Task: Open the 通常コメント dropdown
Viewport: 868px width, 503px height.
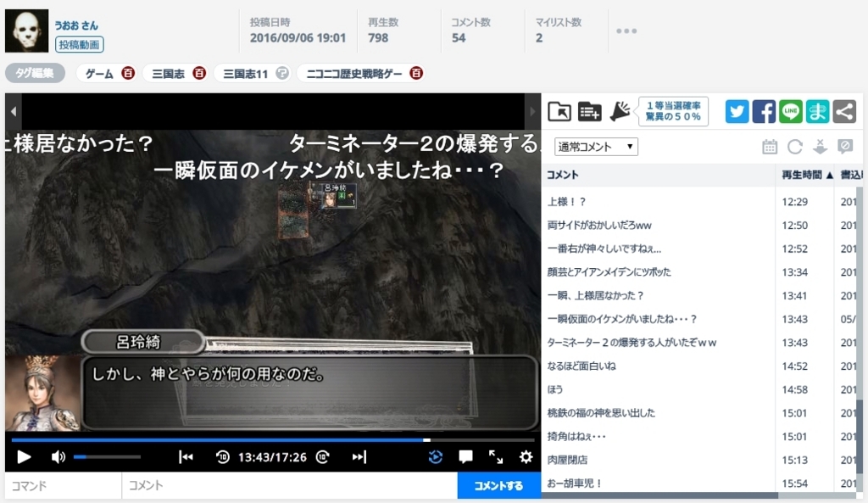Action: (x=596, y=147)
